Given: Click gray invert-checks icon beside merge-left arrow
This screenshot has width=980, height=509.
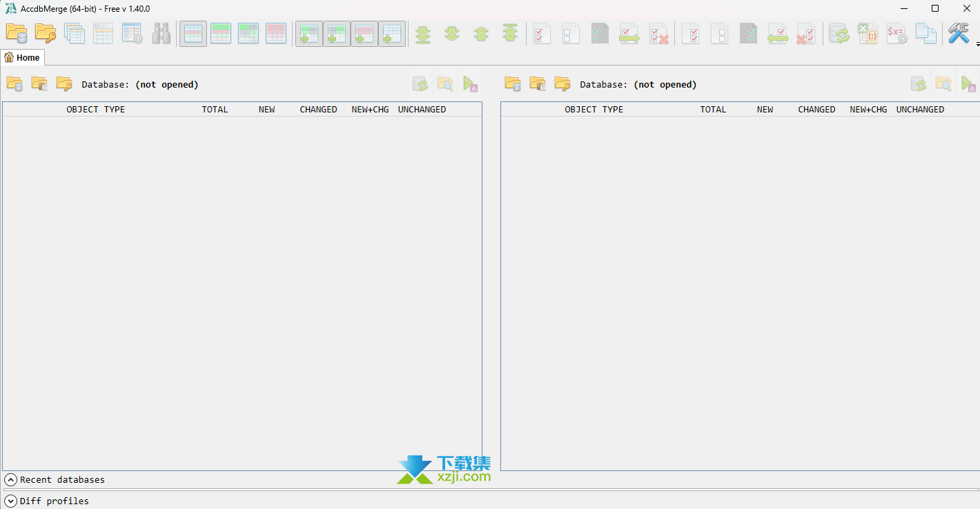Looking at the screenshot, I should 749,33.
